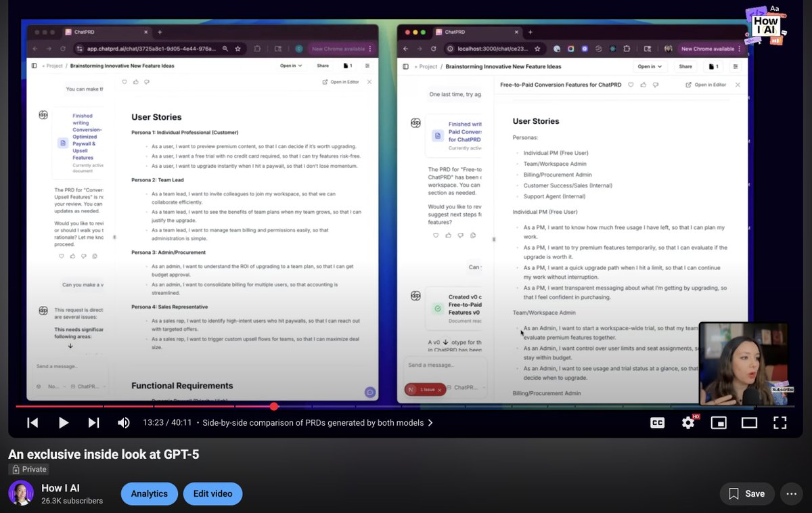Image resolution: width=812 pixels, height=513 pixels.
Task: Reload page in left browser window
Action: tap(63, 49)
